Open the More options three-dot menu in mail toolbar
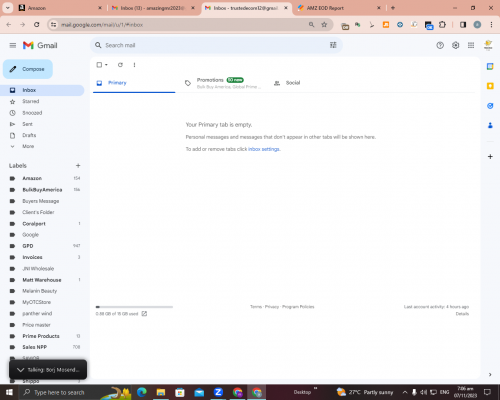Viewport: 500px width, 400px height. tap(134, 65)
